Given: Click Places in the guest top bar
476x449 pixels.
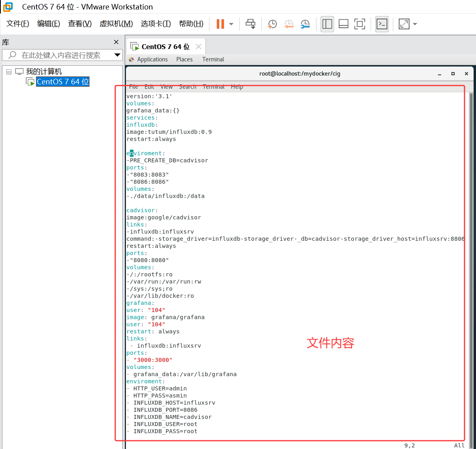Looking at the screenshot, I should click(x=184, y=59).
